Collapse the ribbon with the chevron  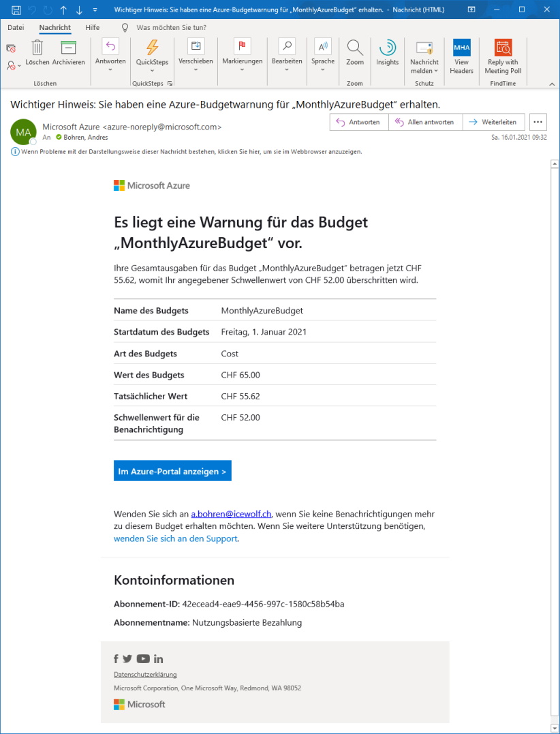click(x=552, y=84)
